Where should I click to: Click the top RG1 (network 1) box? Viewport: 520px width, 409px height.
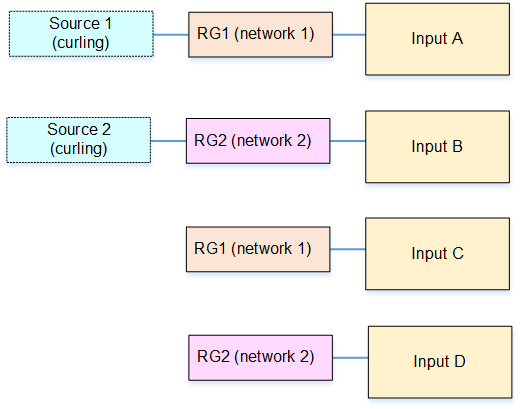pyautogui.click(x=260, y=35)
